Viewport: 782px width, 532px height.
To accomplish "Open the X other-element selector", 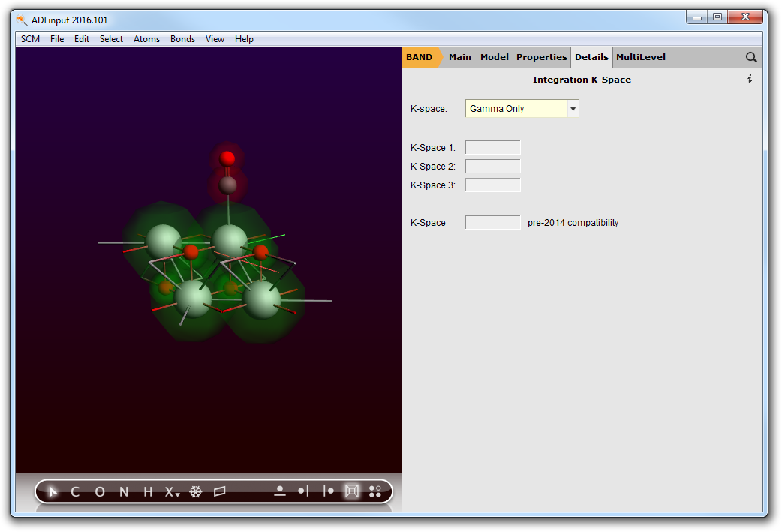I will 172,492.
